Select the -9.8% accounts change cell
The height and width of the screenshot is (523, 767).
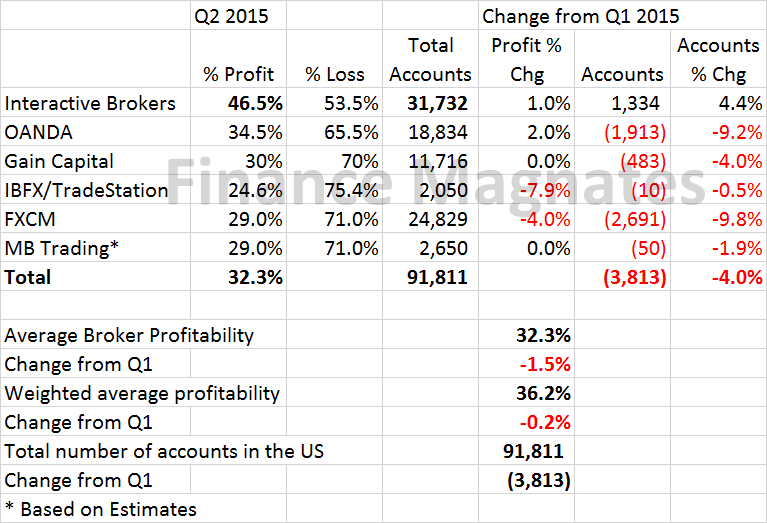tap(728, 220)
